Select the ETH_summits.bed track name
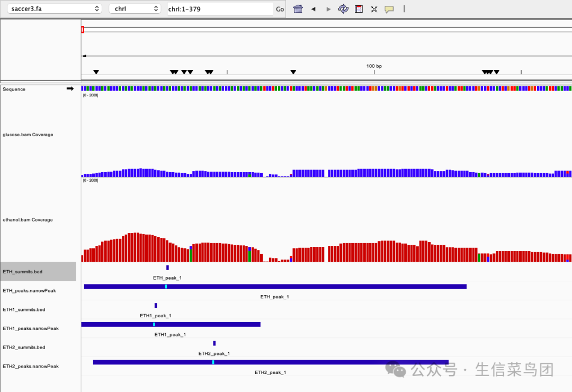572x392 pixels. [x=23, y=272]
